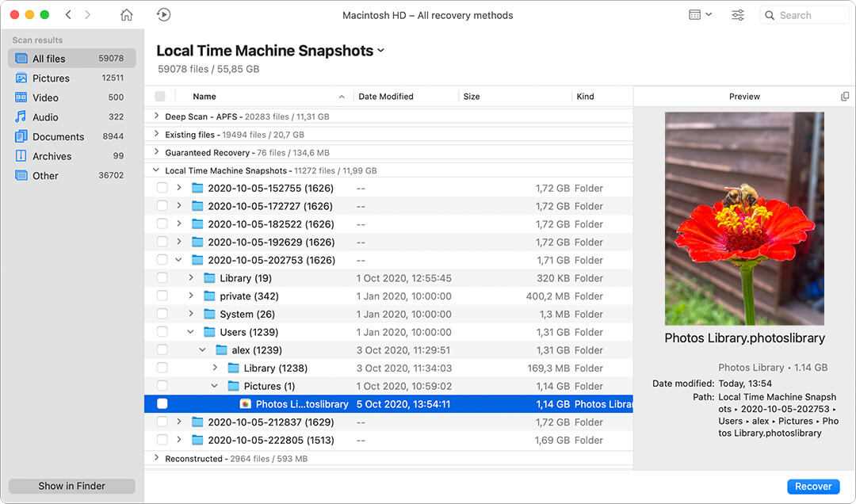Open the Local Time Machine Snapshots title dropdown
856x504 pixels.
point(380,49)
